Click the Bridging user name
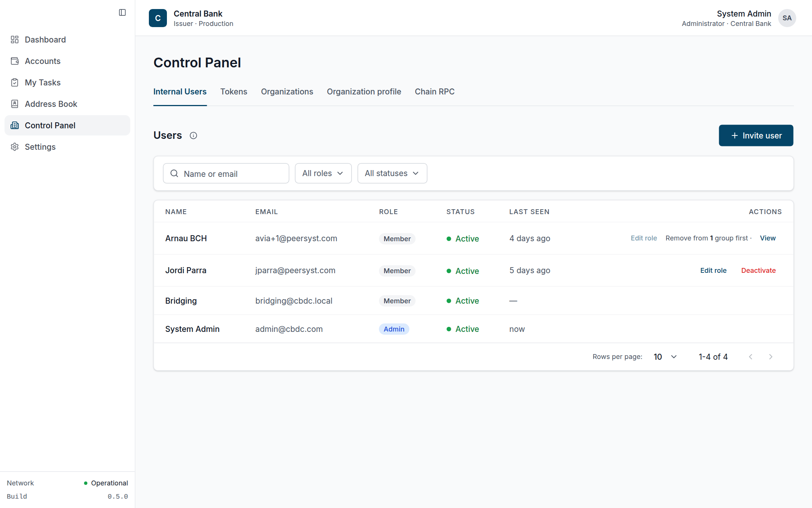The height and width of the screenshot is (508, 812). coord(181,301)
